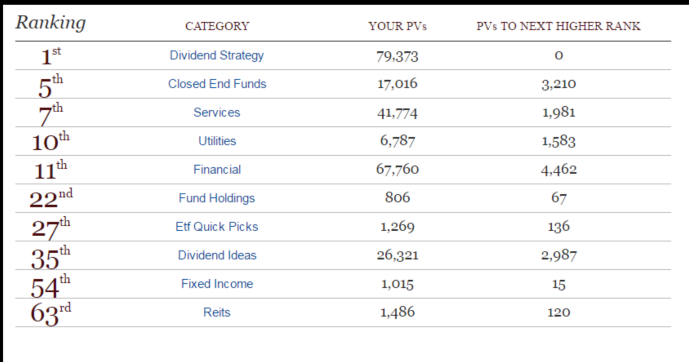
Task: Select the 79,373 page views value
Action: click(397, 56)
